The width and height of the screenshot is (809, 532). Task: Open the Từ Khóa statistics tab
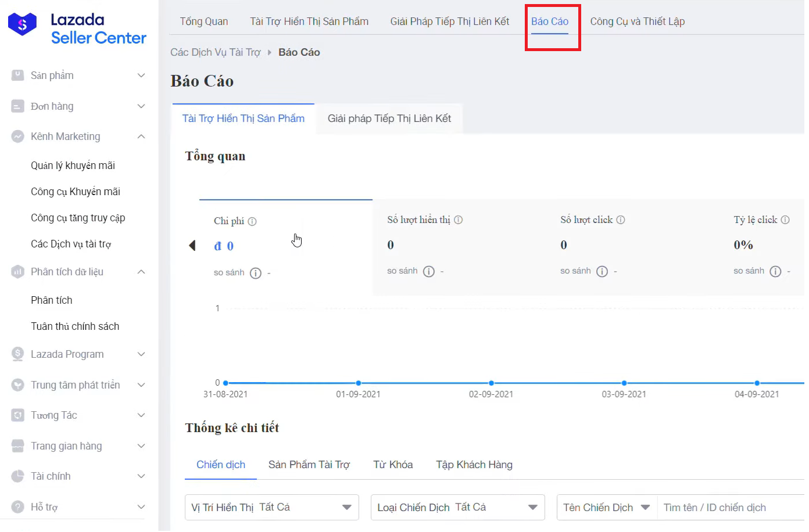[393, 465]
